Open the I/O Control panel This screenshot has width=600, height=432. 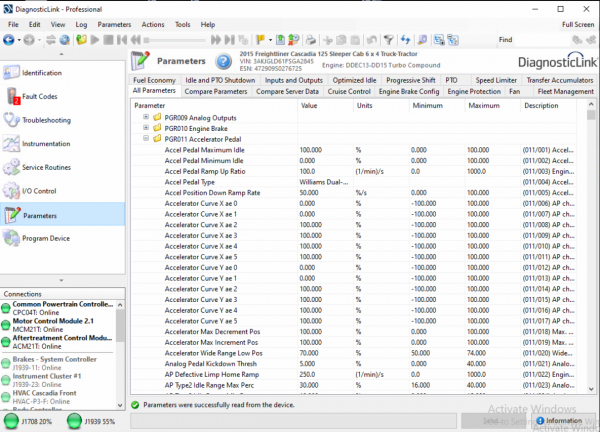point(39,190)
